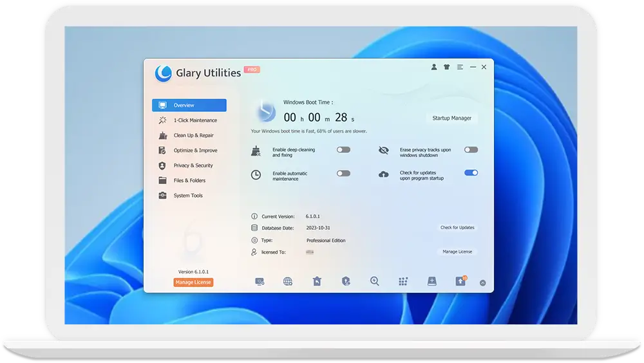Click the Database Date icon

(x=254, y=228)
